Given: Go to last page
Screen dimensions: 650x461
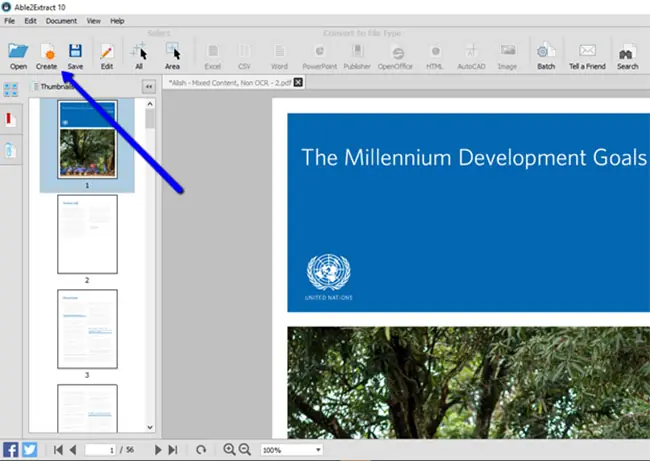Looking at the screenshot, I should pos(173,450).
